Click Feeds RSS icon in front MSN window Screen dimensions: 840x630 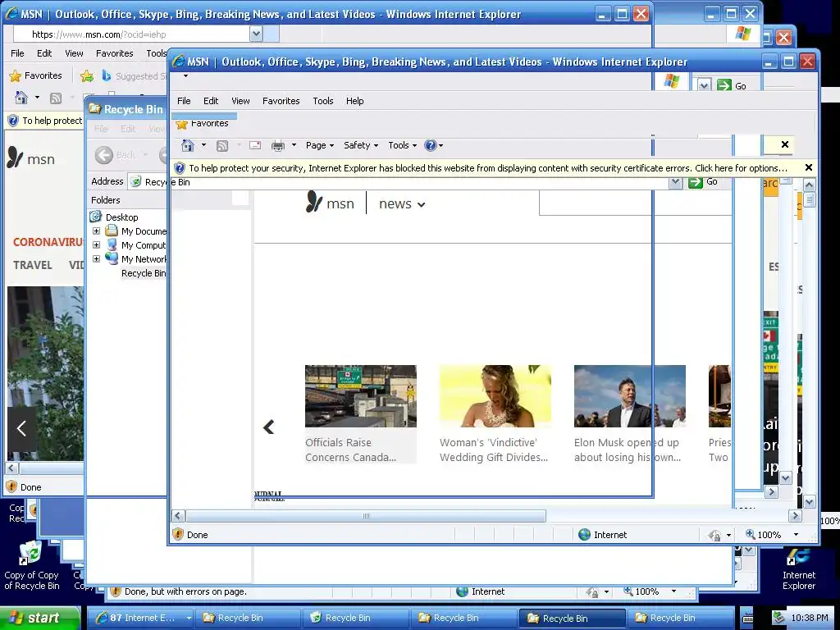pyautogui.click(x=222, y=145)
